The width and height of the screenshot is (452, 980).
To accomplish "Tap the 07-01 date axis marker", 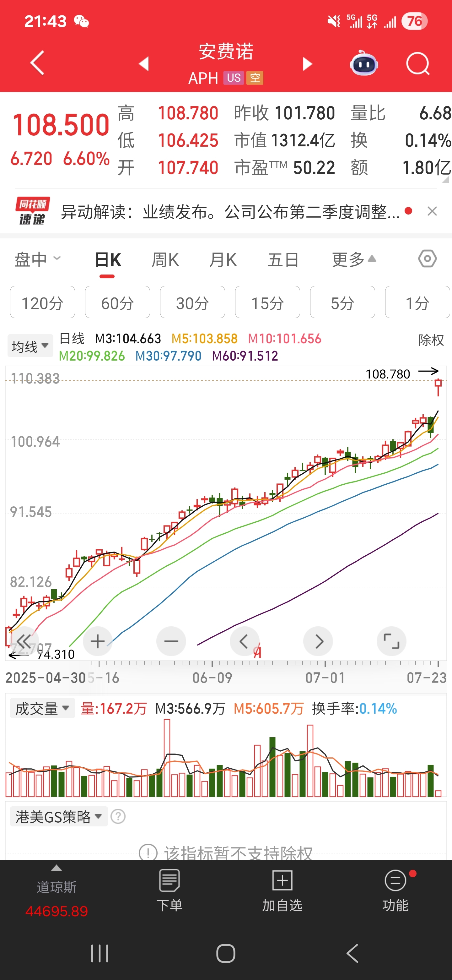I will [326, 677].
